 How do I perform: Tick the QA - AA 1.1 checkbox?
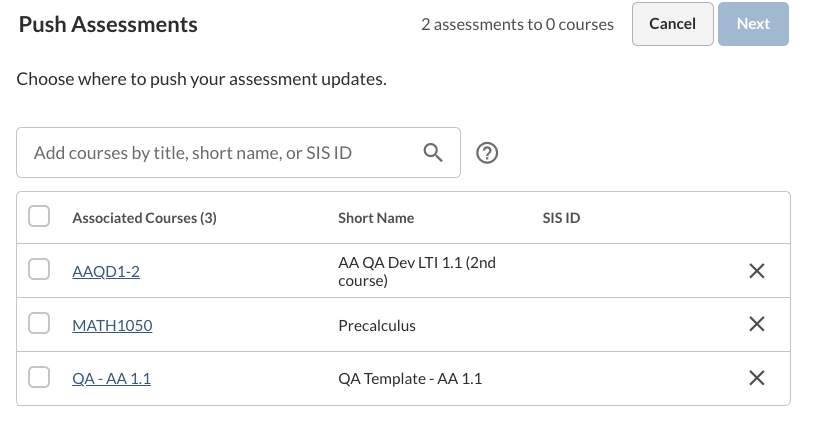39,377
